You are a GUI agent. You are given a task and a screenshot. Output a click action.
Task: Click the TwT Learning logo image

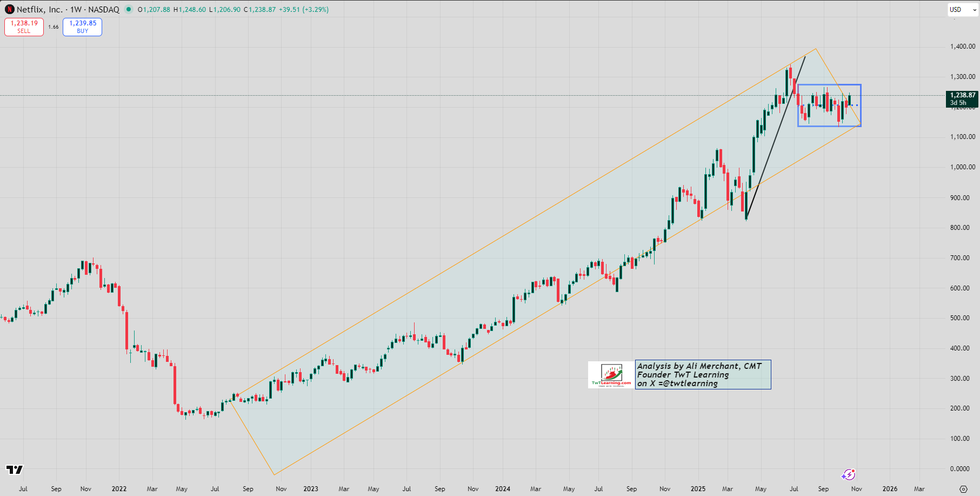click(x=611, y=375)
